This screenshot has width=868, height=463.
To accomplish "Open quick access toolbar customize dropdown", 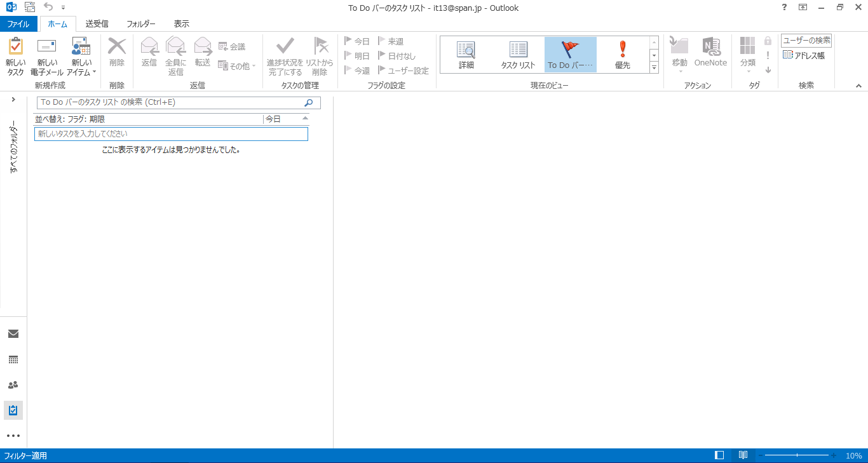I will [64, 8].
